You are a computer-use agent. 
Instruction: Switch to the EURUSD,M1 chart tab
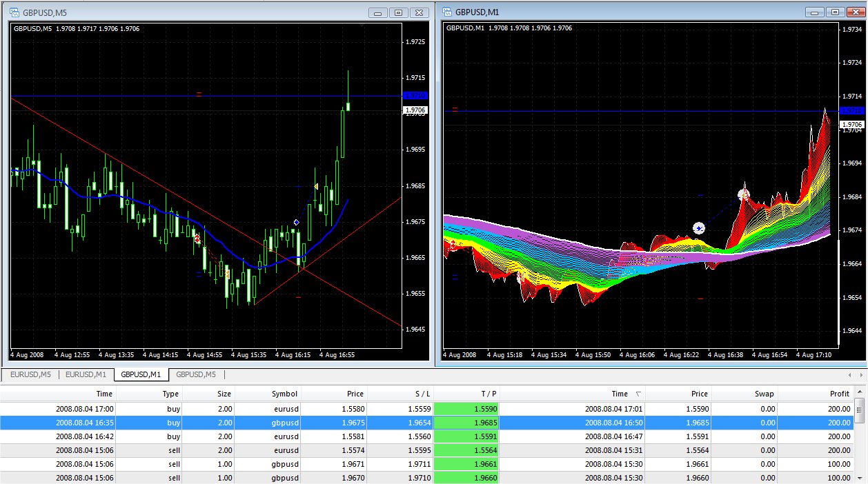coord(86,374)
